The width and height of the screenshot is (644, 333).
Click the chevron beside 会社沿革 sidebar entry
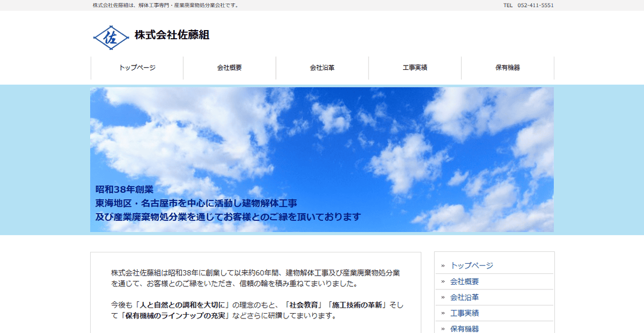442,297
